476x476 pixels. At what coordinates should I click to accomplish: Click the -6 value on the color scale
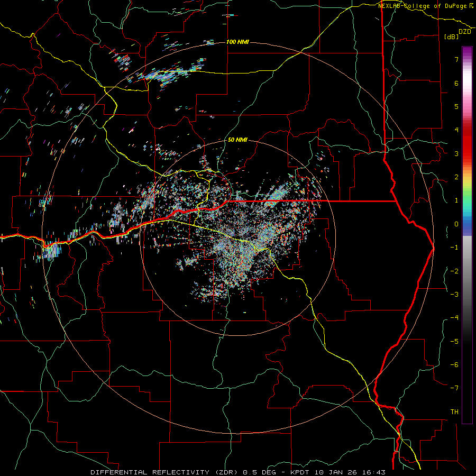(x=454, y=365)
